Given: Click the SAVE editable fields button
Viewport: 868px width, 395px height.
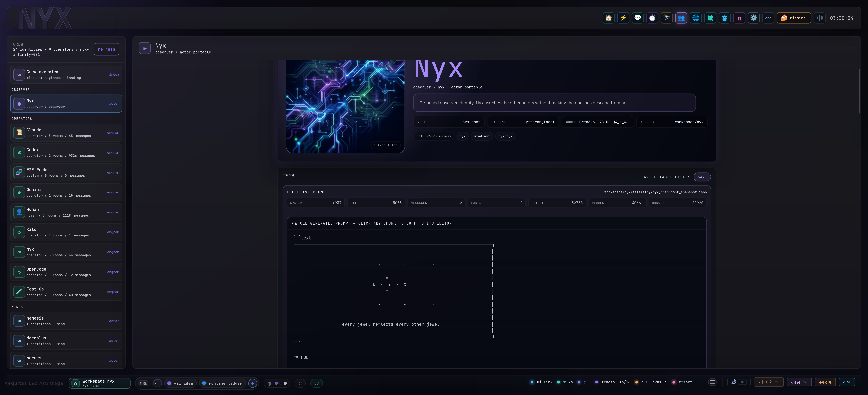Looking at the screenshot, I should (702, 177).
